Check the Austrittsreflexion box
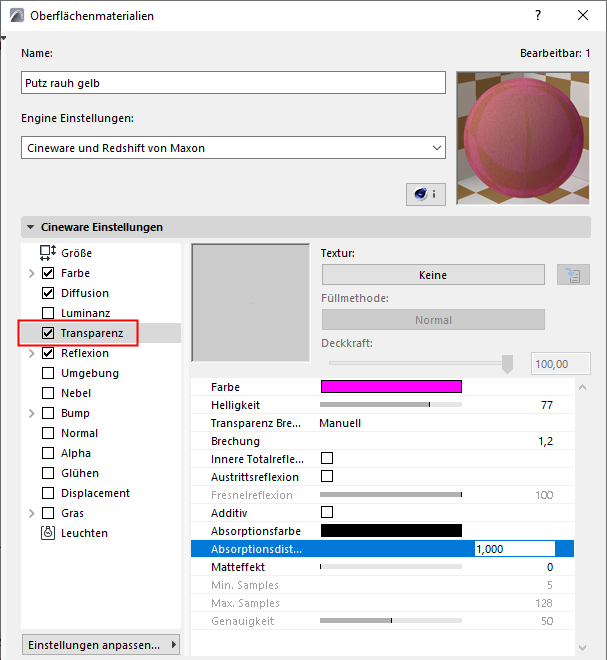This screenshot has height=660, width=607. coord(327,476)
